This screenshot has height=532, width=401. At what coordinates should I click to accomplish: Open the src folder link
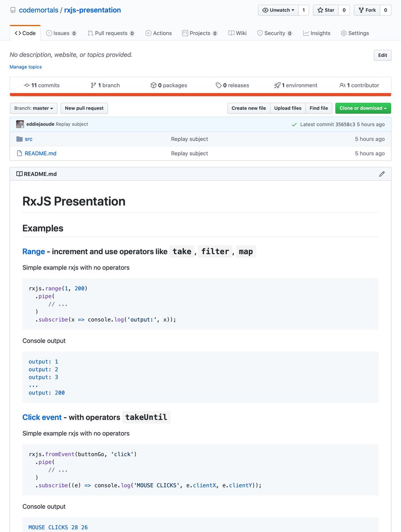point(28,139)
